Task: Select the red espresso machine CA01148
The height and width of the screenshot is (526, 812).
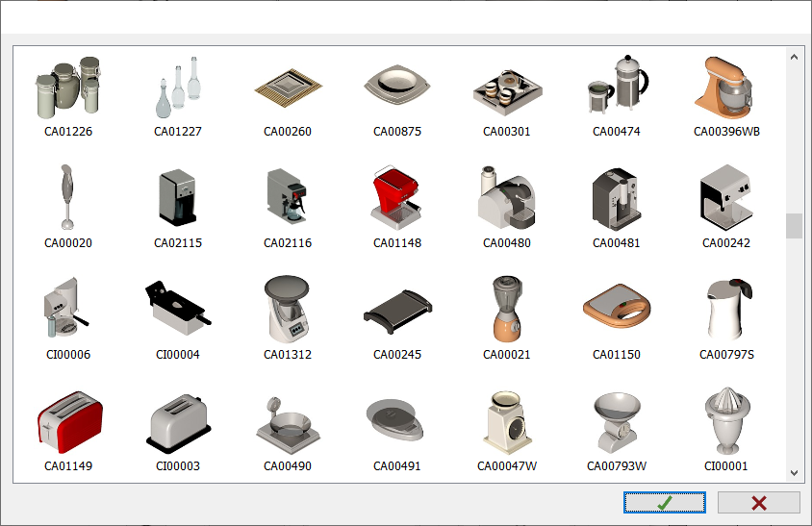Action: [396, 198]
